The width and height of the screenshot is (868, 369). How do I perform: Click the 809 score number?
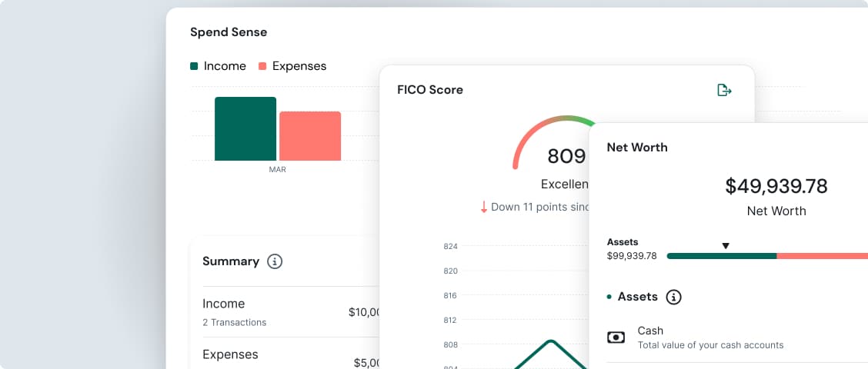(x=567, y=157)
